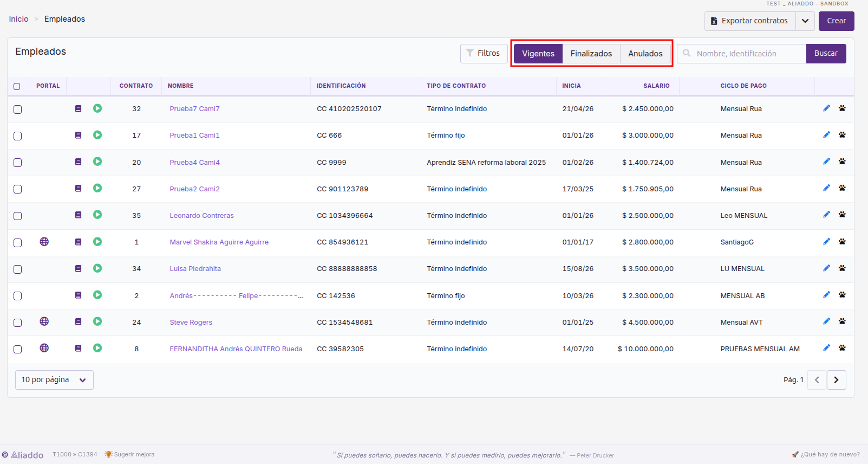Screen dimensions: 868x464
Task: Open the Prueba1 Cami1 employee link
Action: [194, 136]
